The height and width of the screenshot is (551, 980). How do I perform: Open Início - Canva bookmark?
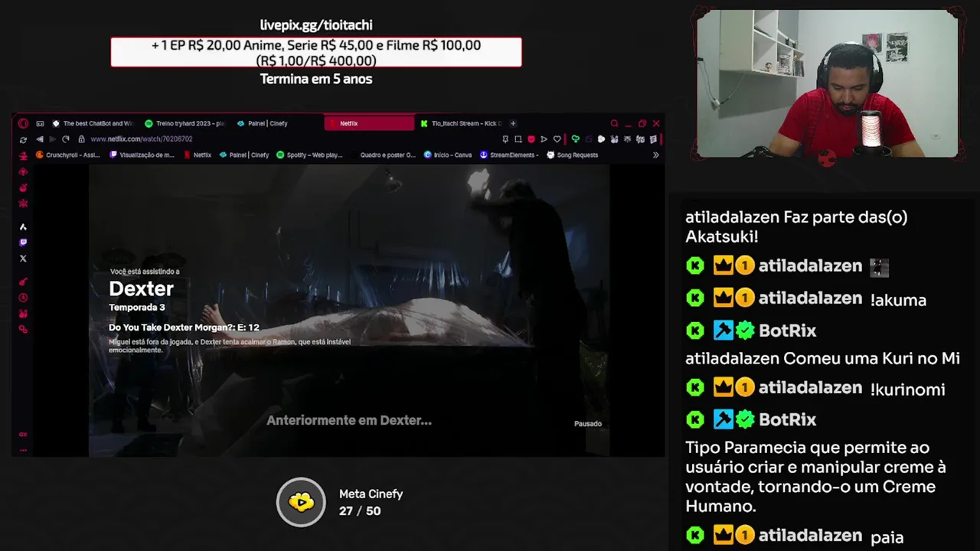coord(448,155)
